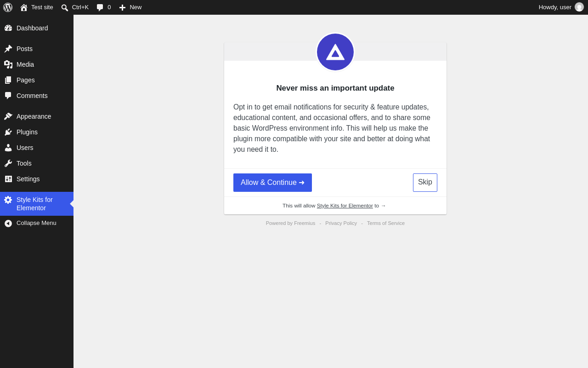Click the comment count 0 in admin bar

[x=109, y=7]
